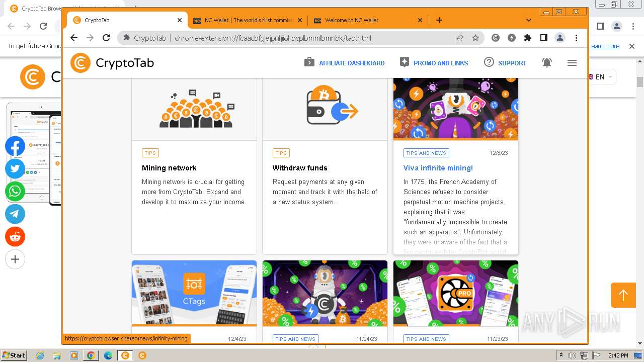Open Promo and Links page

[434, 63]
